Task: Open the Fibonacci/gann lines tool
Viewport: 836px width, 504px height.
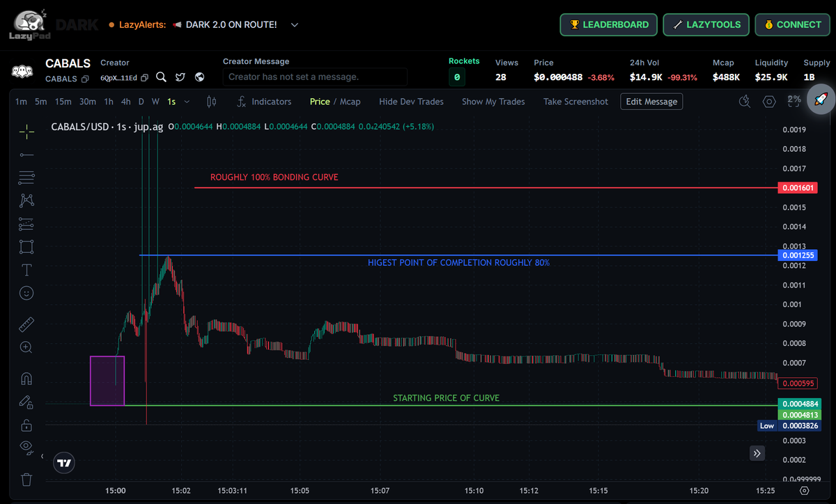Action: [x=26, y=177]
